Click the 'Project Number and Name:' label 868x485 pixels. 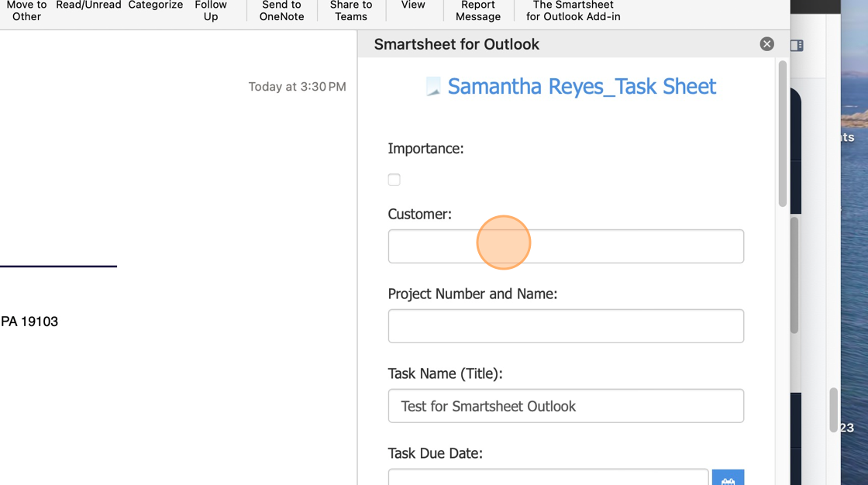(x=473, y=294)
